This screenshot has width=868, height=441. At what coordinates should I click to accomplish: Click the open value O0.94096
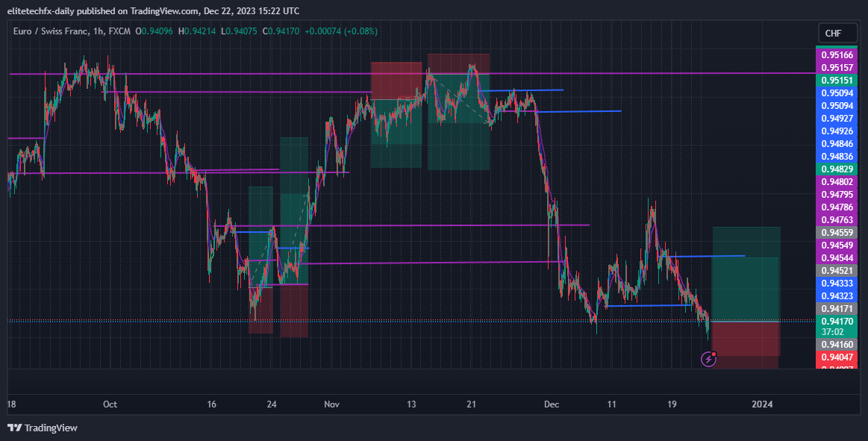click(x=154, y=31)
